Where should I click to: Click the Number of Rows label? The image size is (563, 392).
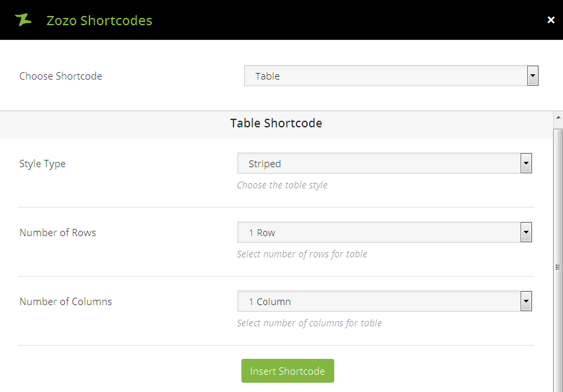58,232
